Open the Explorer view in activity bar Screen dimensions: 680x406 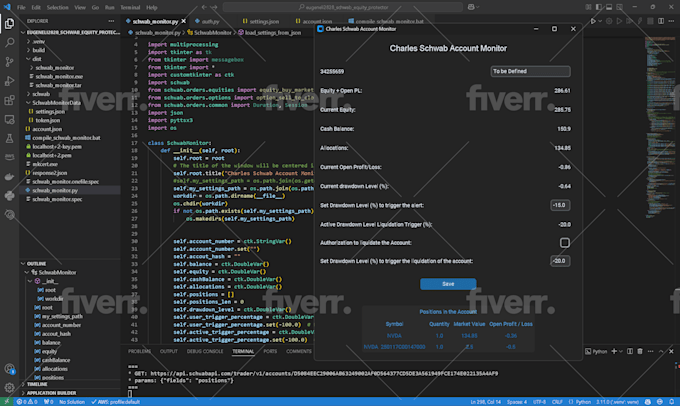9,23
